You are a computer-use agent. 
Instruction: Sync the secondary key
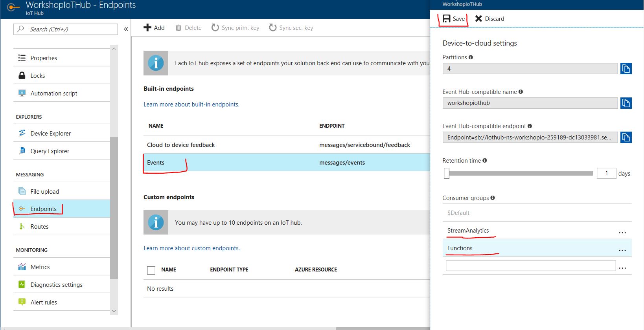pos(291,28)
